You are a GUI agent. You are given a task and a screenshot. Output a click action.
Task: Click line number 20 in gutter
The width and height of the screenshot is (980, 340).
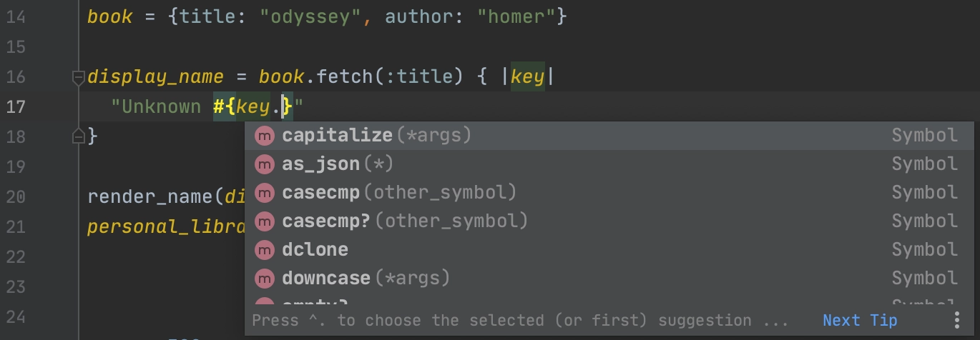16,197
